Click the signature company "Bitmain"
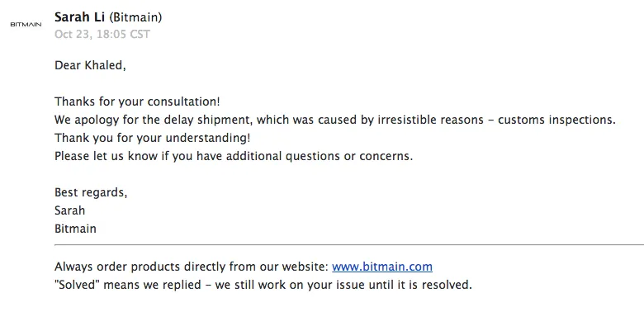The height and width of the screenshot is (326, 644). [x=75, y=229]
